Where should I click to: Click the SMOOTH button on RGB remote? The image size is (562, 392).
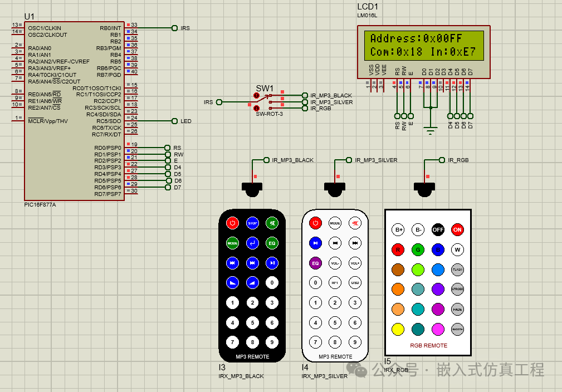(457, 329)
